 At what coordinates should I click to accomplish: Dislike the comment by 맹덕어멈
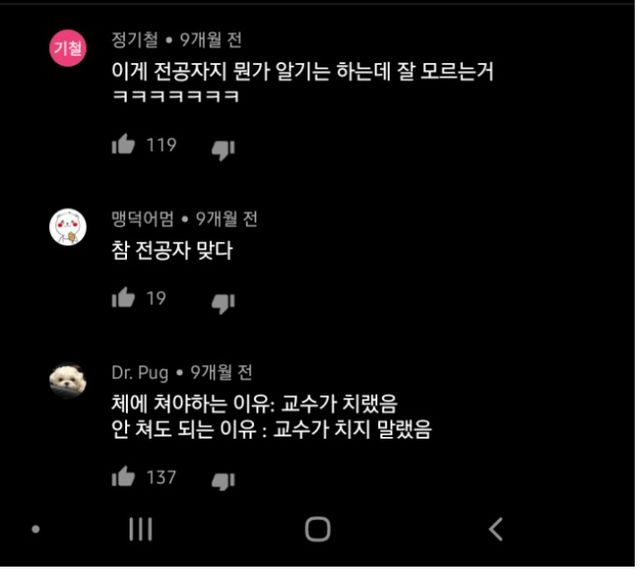click(x=223, y=304)
